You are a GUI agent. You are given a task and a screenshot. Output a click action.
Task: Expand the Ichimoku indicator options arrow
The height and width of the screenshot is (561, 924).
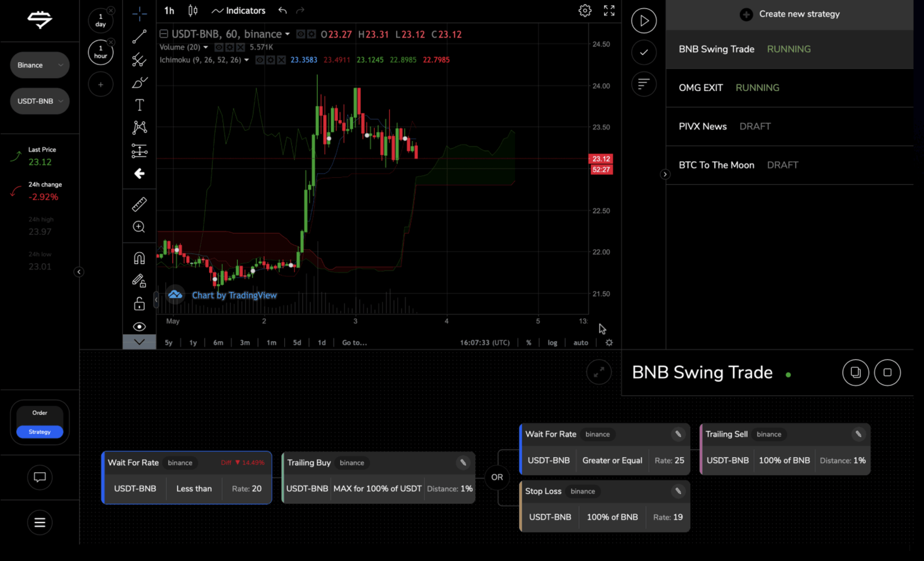click(x=247, y=60)
